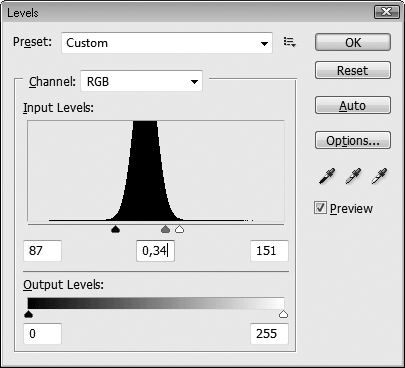Viewport: 405px width, 368px height.
Task: Click the gamma field showing 0,34
Action: point(155,251)
